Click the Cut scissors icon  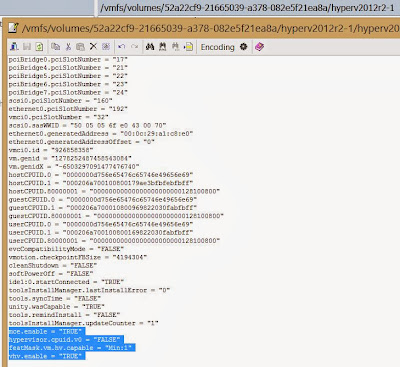68,47
